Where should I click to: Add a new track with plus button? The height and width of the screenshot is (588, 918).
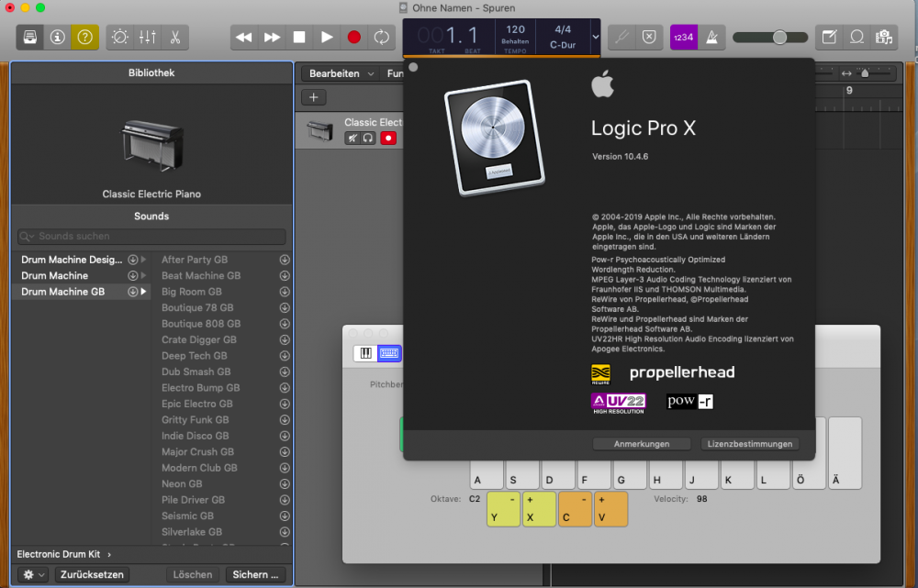point(314,97)
